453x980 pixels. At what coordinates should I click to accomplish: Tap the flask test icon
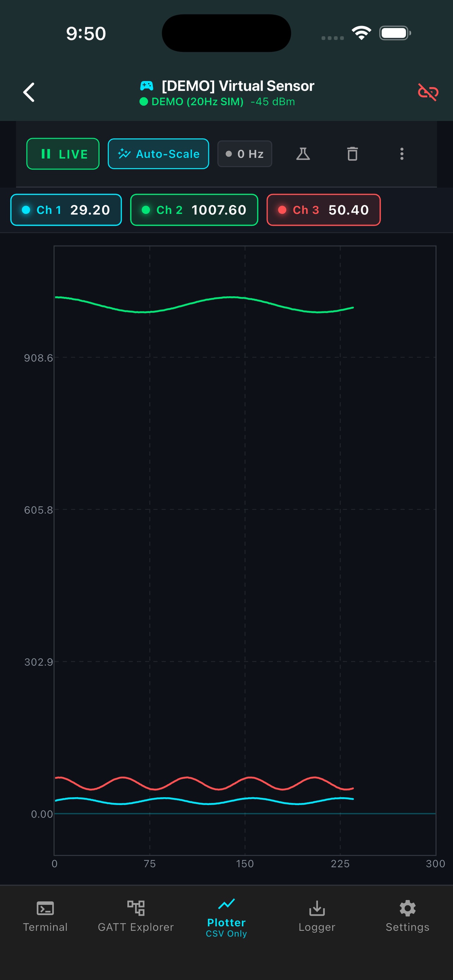point(303,154)
